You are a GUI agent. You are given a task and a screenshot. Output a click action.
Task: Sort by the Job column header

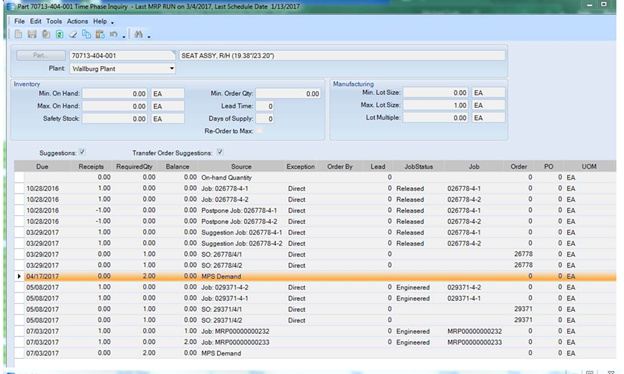pos(474,166)
